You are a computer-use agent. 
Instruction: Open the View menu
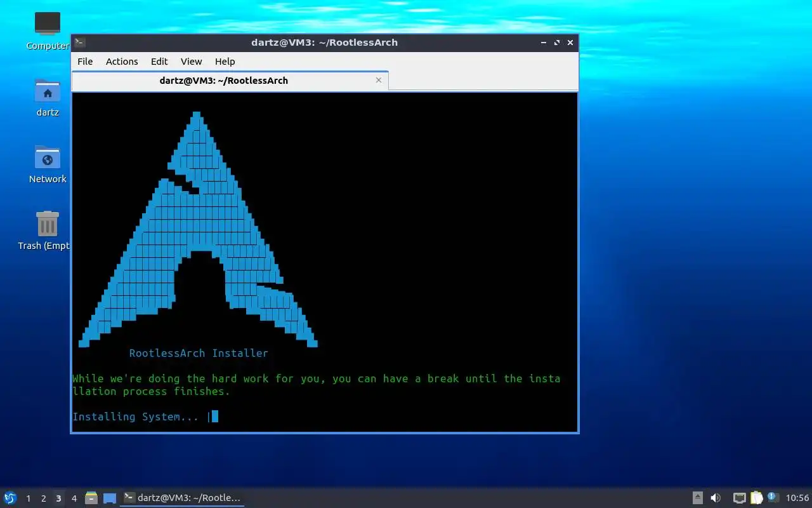(x=191, y=62)
